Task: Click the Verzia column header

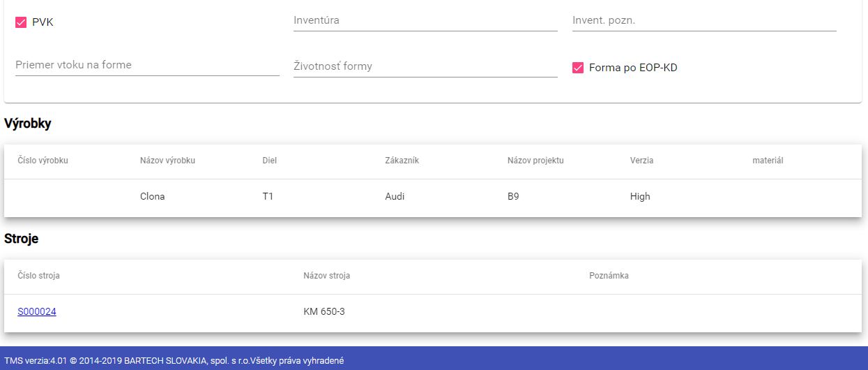Action: pyautogui.click(x=641, y=161)
